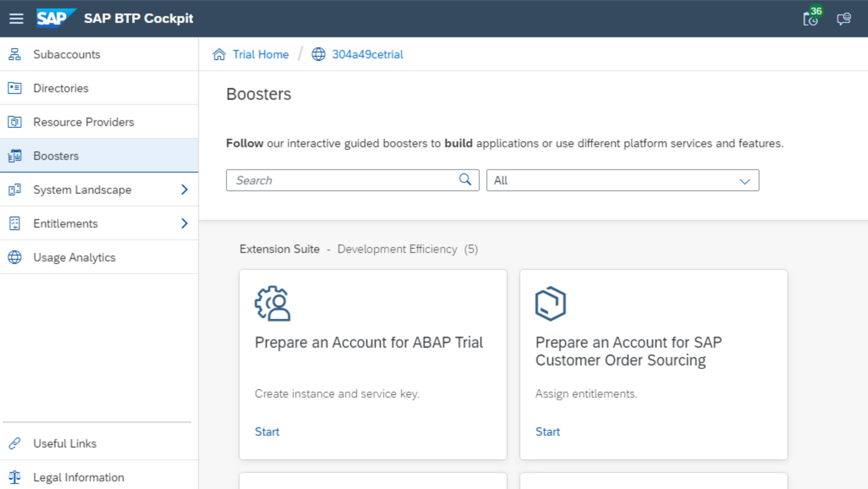This screenshot has height=489, width=868.
Task: Click the SAP logo
Action: click(55, 18)
